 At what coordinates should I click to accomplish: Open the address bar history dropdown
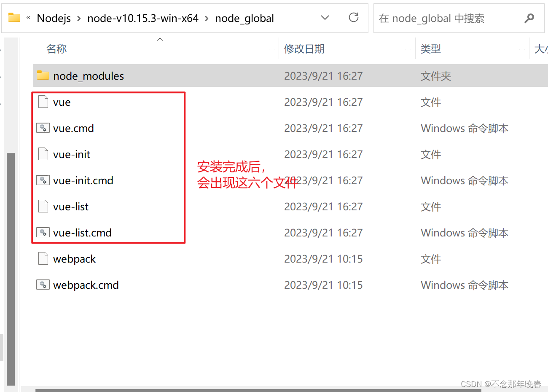tap(325, 18)
